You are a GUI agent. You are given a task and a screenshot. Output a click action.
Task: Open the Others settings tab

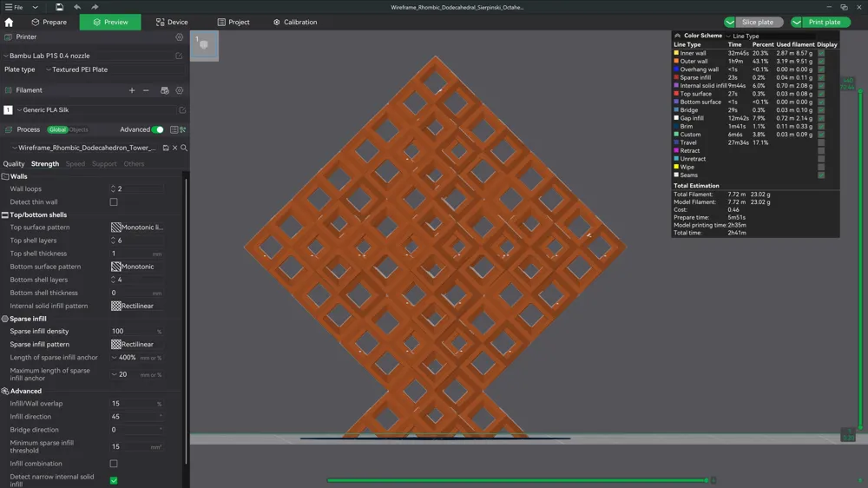tap(134, 164)
